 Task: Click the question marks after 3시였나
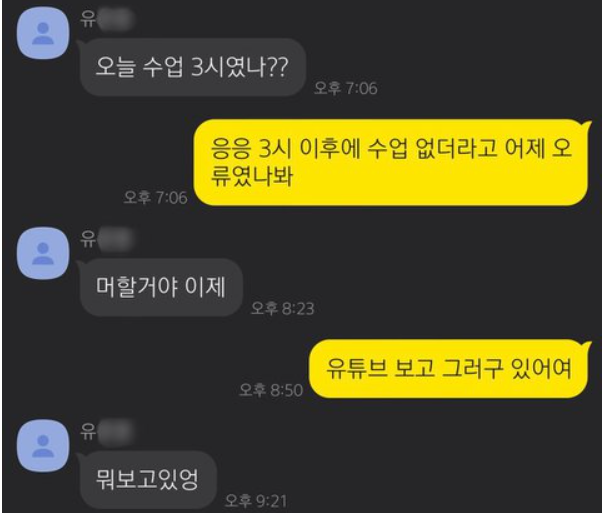point(277,67)
